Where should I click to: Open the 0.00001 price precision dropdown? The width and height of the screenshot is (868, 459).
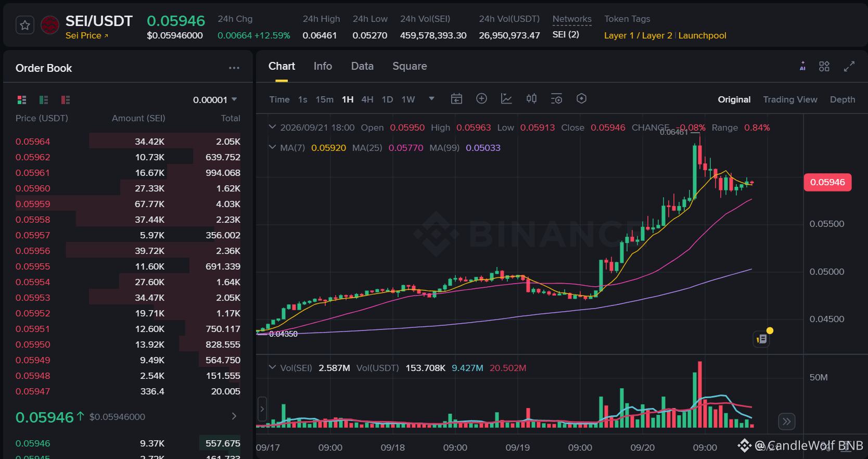click(215, 99)
